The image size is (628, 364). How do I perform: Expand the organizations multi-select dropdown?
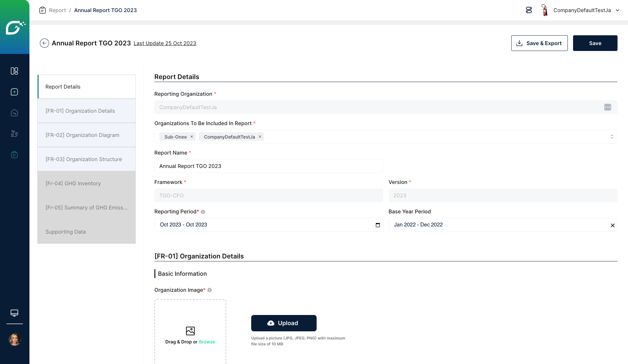coord(612,137)
